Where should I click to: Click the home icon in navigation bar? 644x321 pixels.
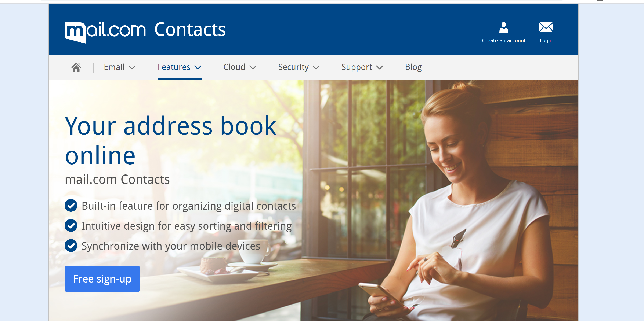[76, 67]
